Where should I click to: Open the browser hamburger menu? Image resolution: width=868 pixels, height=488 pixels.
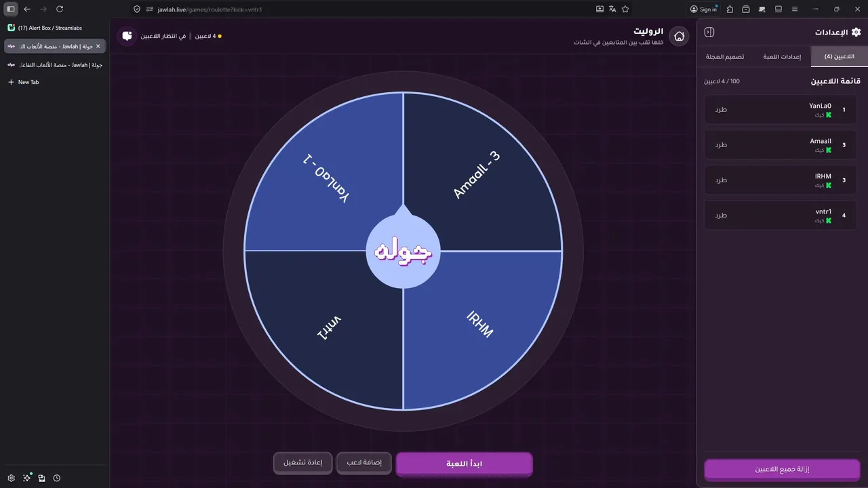(x=795, y=9)
